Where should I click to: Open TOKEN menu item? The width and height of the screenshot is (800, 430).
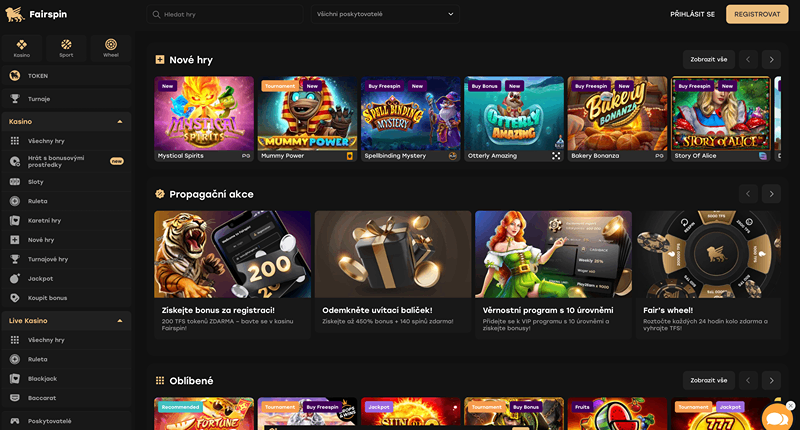pyautogui.click(x=66, y=75)
